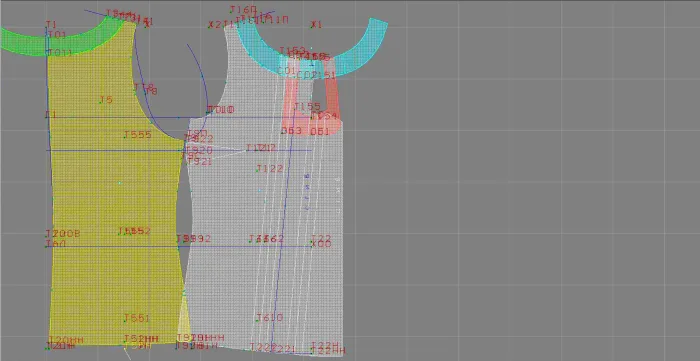700x361 pixels.
Task: Select the T160 point label
Action: [x=244, y=9]
